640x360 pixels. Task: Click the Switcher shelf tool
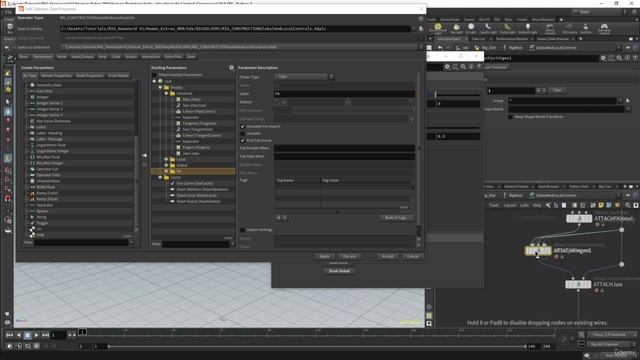tap(586, 29)
